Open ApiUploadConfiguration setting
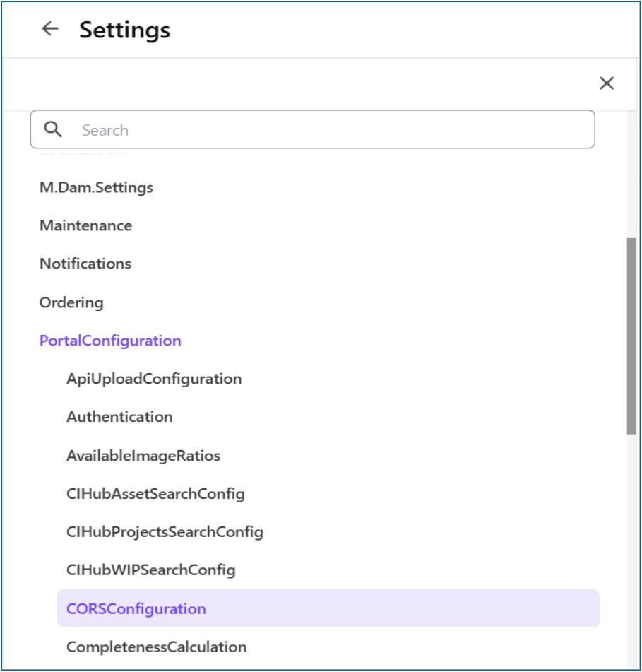Viewport: 642px width, 672px height. click(x=154, y=379)
